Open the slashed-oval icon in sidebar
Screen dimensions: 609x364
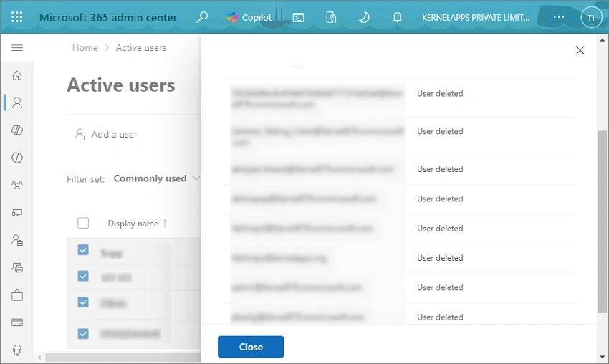17,158
